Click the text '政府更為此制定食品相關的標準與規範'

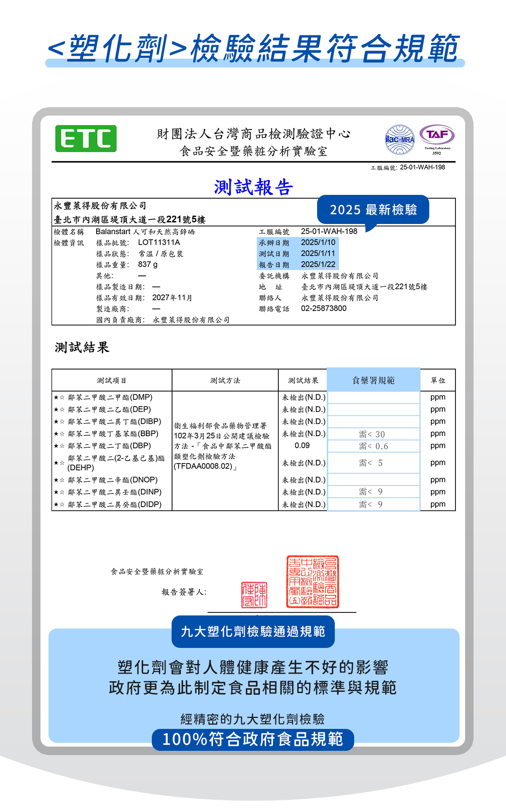click(253, 688)
